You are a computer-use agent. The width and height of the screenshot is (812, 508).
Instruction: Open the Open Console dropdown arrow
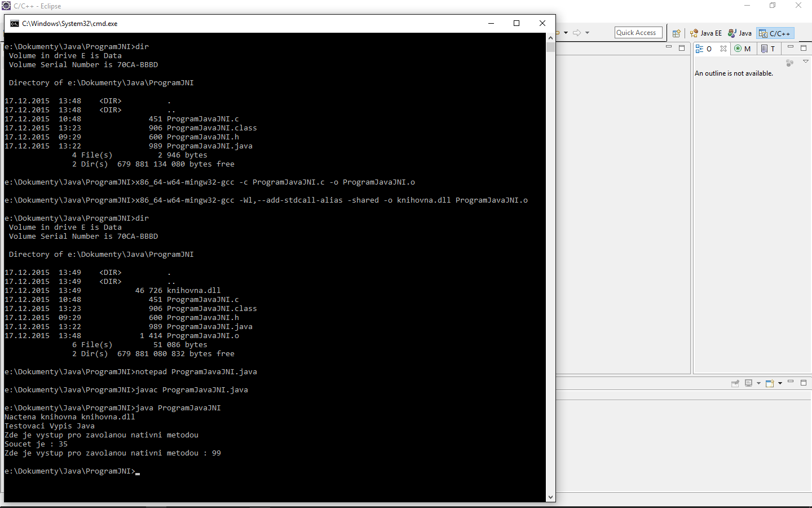[x=780, y=383]
